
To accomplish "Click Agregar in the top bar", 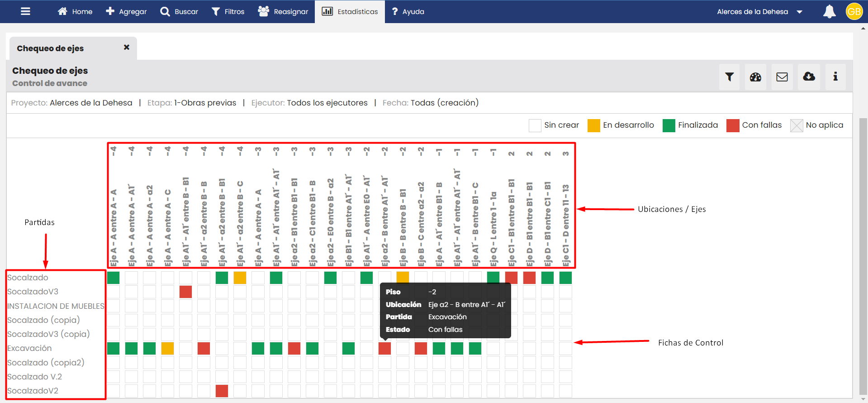I will (126, 12).
